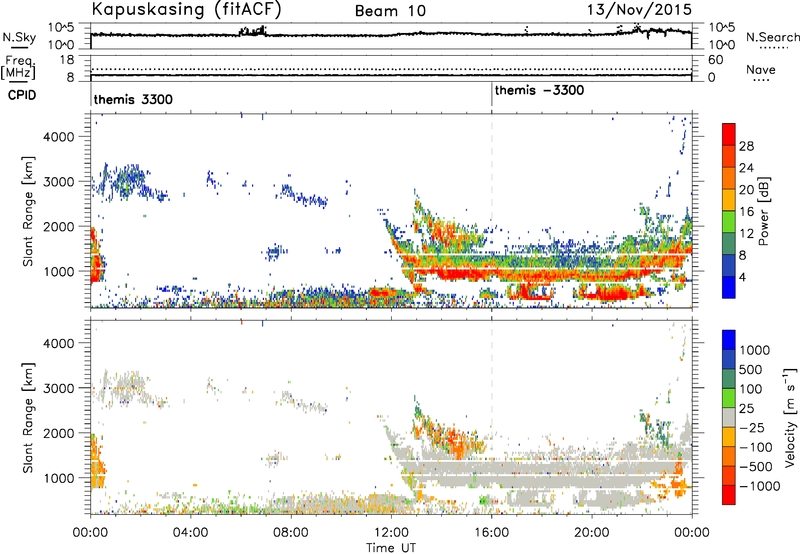Click the "-25" tick on the Velocity colour bar

(x=753, y=427)
